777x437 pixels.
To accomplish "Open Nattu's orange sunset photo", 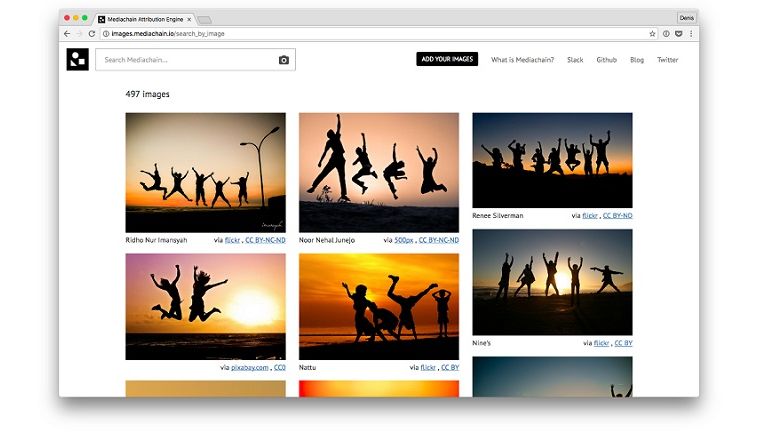I will [379, 307].
